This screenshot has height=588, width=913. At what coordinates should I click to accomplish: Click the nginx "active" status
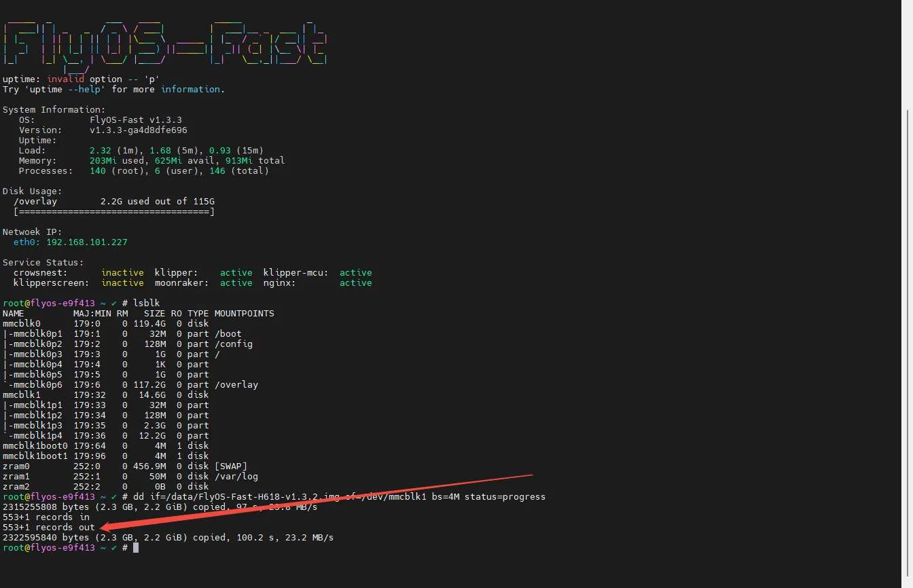[x=355, y=283]
